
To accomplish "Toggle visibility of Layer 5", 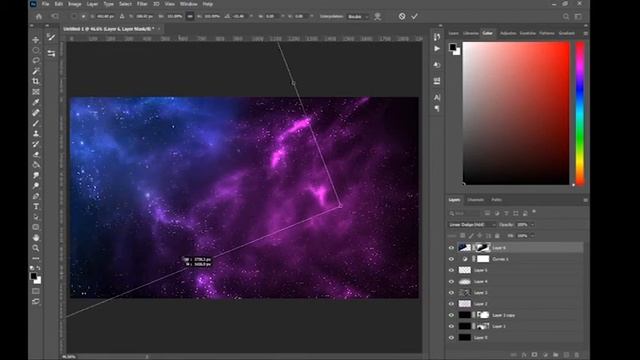I will point(451,270).
